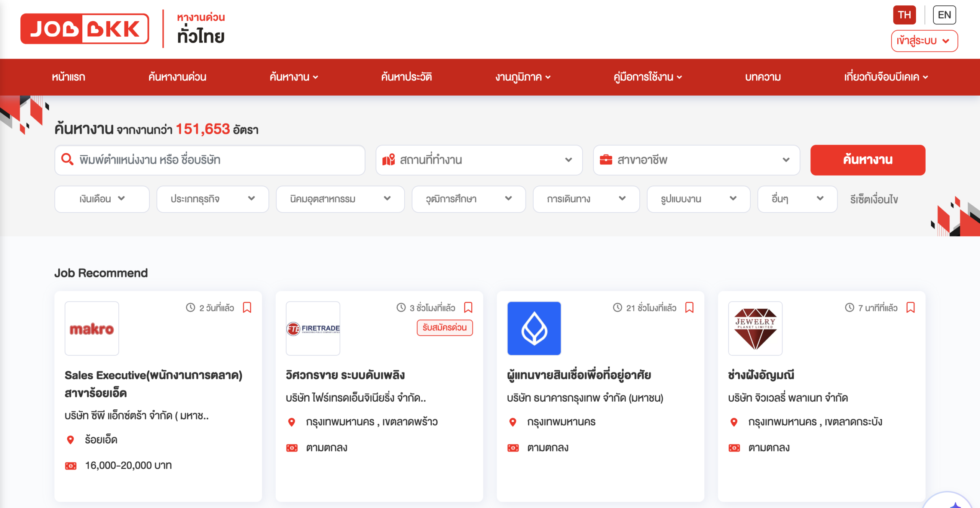Viewport: 980px width, 508px height.
Task: Open ช่างฝังอัญมณี job title
Action: [x=761, y=375]
